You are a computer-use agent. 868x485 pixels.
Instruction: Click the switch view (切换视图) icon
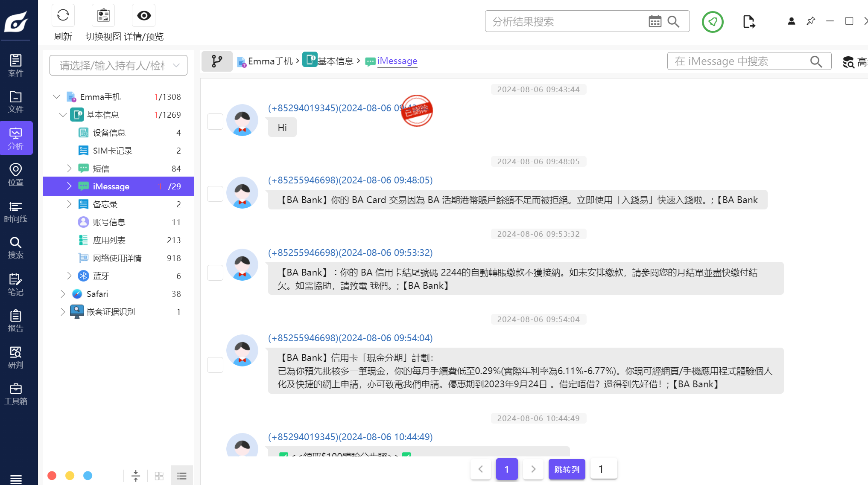(103, 16)
